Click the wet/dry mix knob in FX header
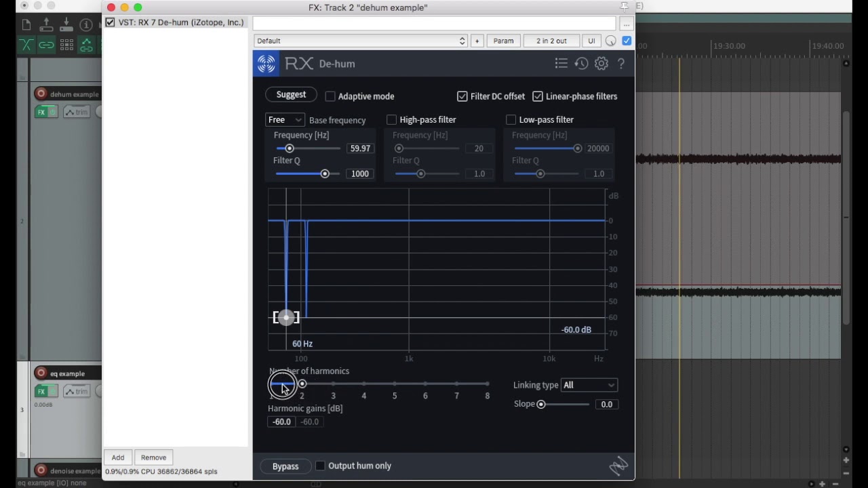This screenshot has height=488, width=868. [611, 41]
